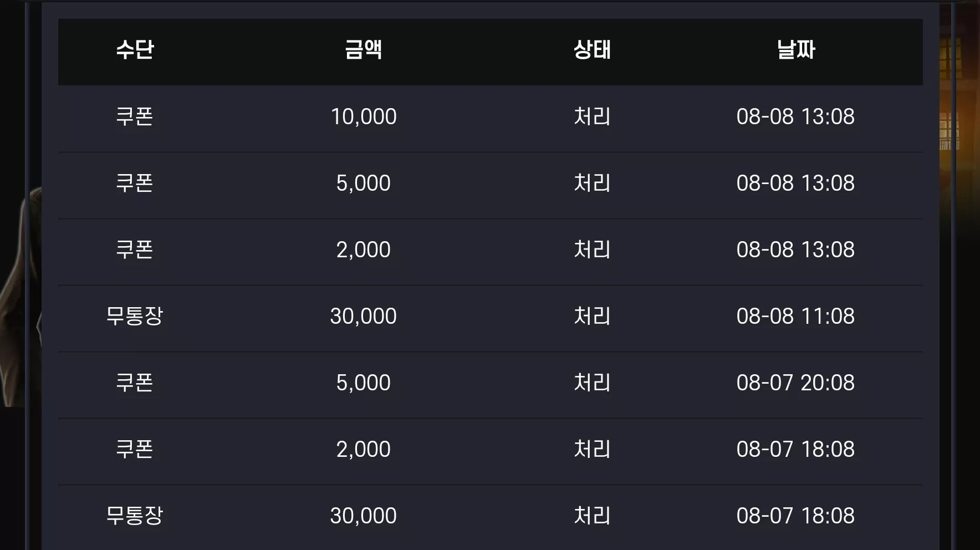
Task: Click the 처리 status of 08-08 11:08 row
Action: click(x=592, y=316)
